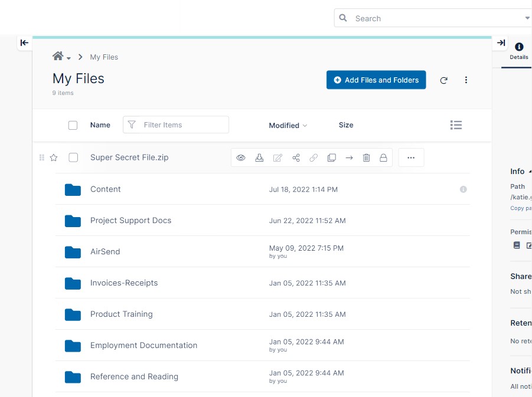The height and width of the screenshot is (397, 532).
Task: Download Super Secret File.zip
Action: pos(259,158)
